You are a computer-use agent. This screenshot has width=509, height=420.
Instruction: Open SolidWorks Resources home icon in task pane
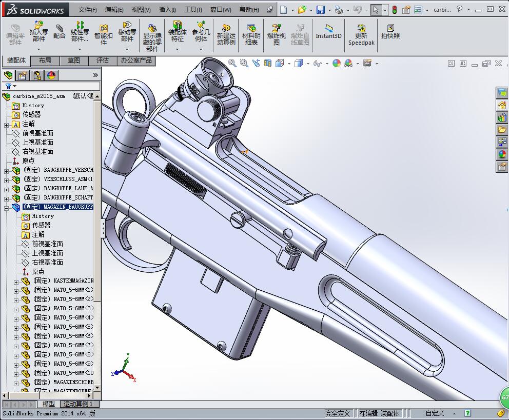502,106
